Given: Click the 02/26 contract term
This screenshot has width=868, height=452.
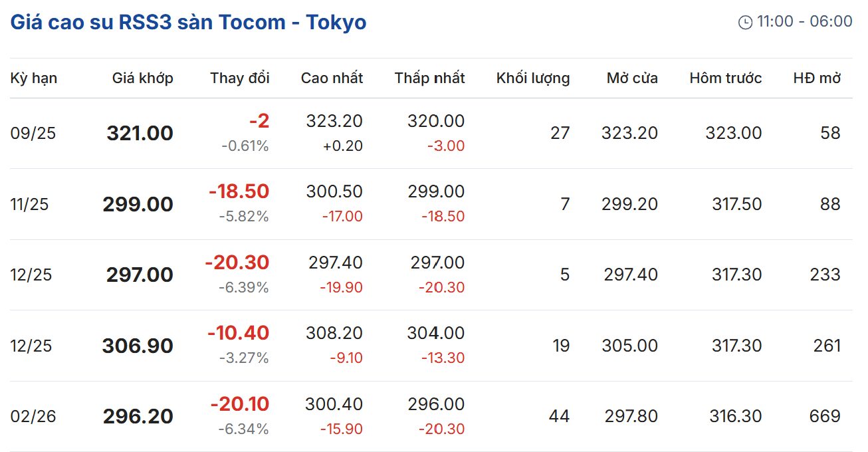Looking at the screenshot, I should pos(33,417).
